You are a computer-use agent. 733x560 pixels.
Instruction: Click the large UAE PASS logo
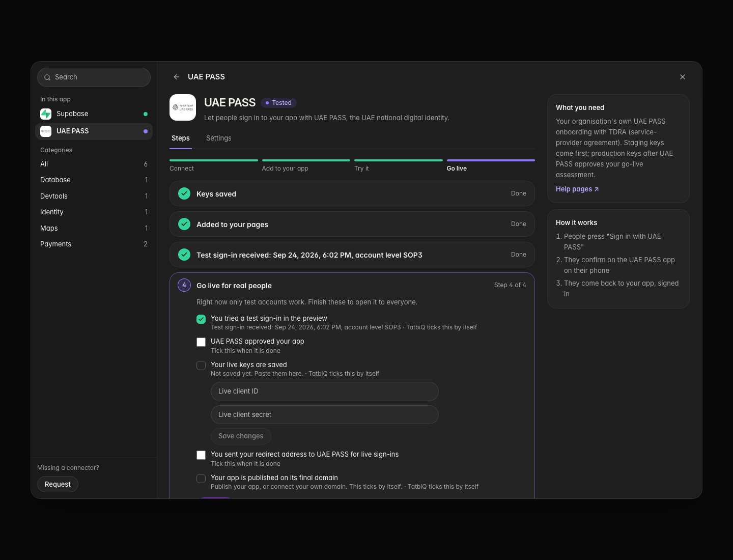click(183, 107)
